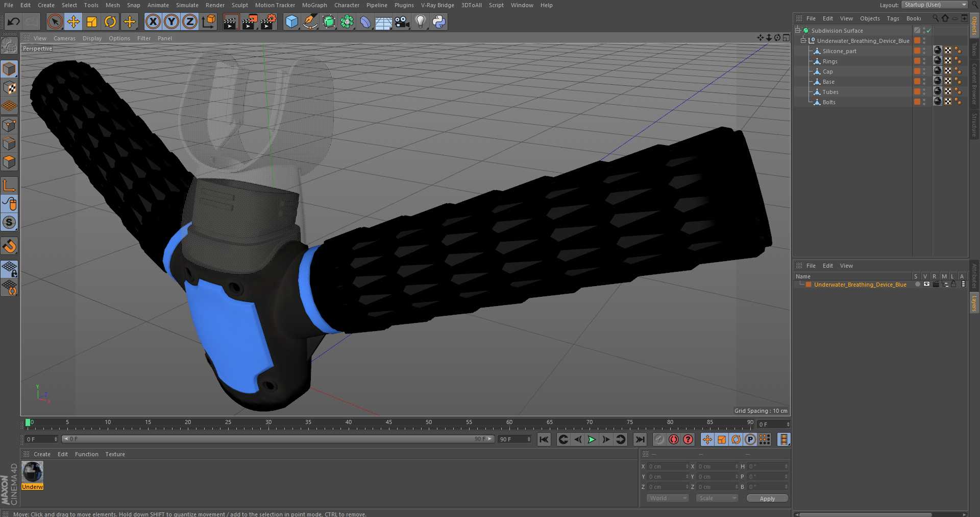Play the animation forward
This screenshot has width=980, height=517.
coord(592,439)
